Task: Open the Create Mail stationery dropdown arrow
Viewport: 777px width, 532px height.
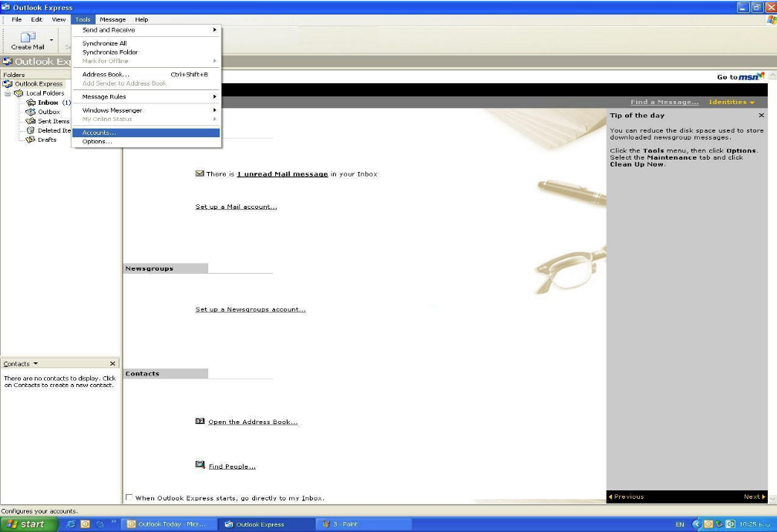Action: click(52, 40)
